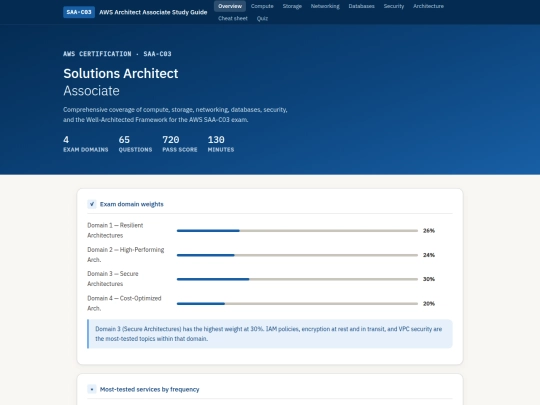This screenshot has width=540, height=405.
Task: Click the 4 Exam Domains stat
Action: click(86, 144)
